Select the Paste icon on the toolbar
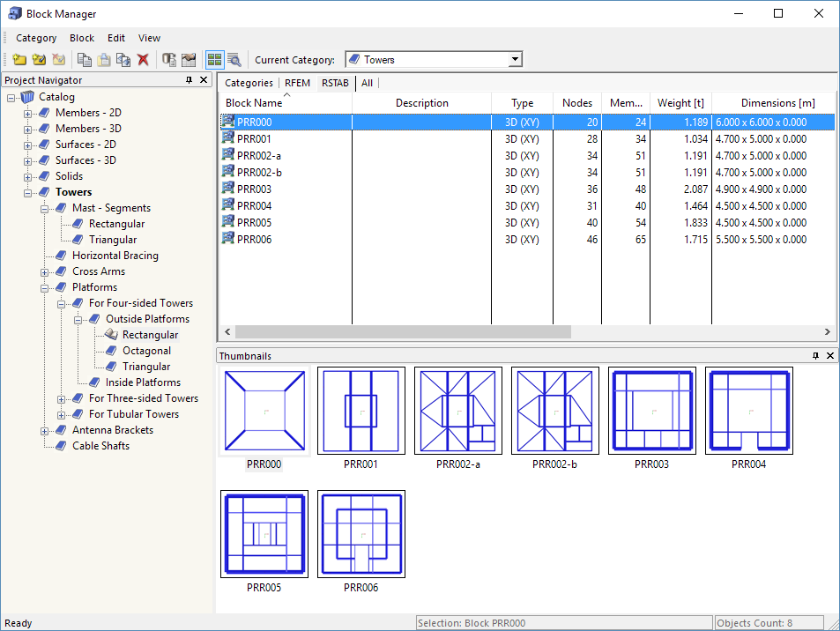 [104, 59]
